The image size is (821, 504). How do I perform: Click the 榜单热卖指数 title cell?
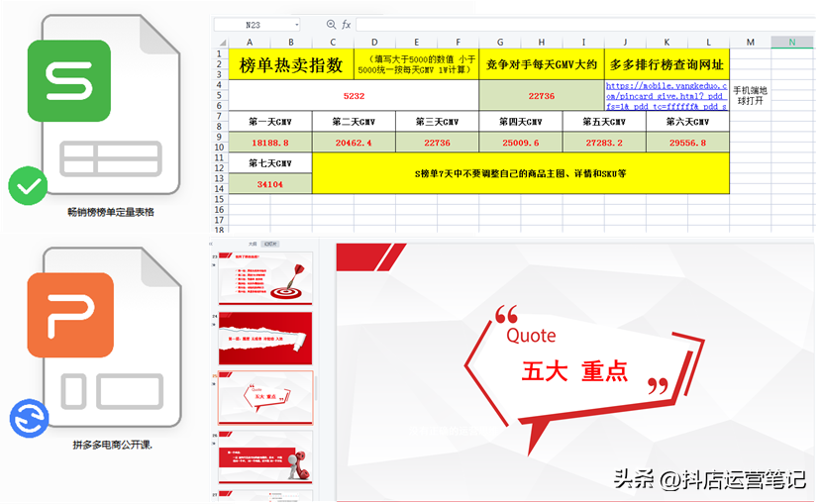(x=291, y=64)
